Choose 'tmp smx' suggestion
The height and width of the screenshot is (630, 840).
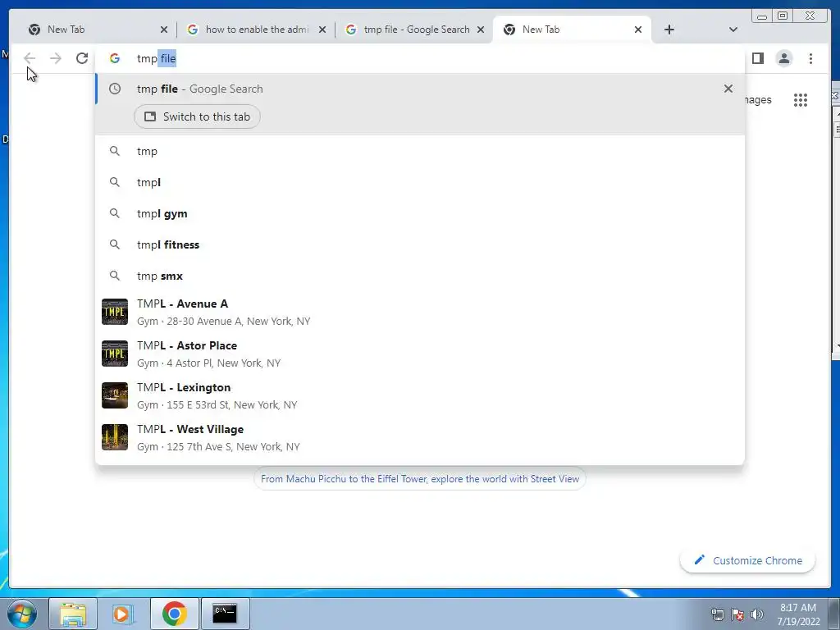(x=420, y=276)
